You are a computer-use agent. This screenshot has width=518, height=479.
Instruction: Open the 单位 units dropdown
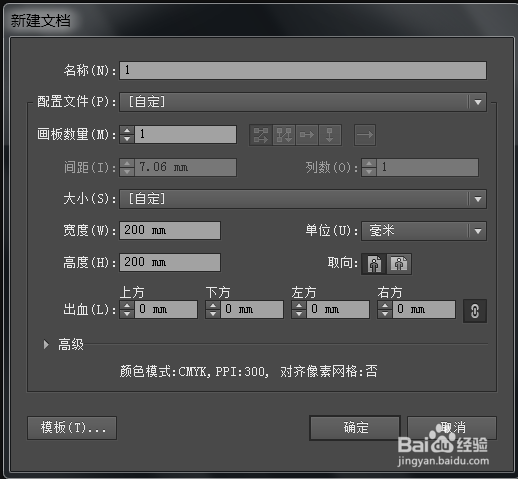(x=424, y=231)
